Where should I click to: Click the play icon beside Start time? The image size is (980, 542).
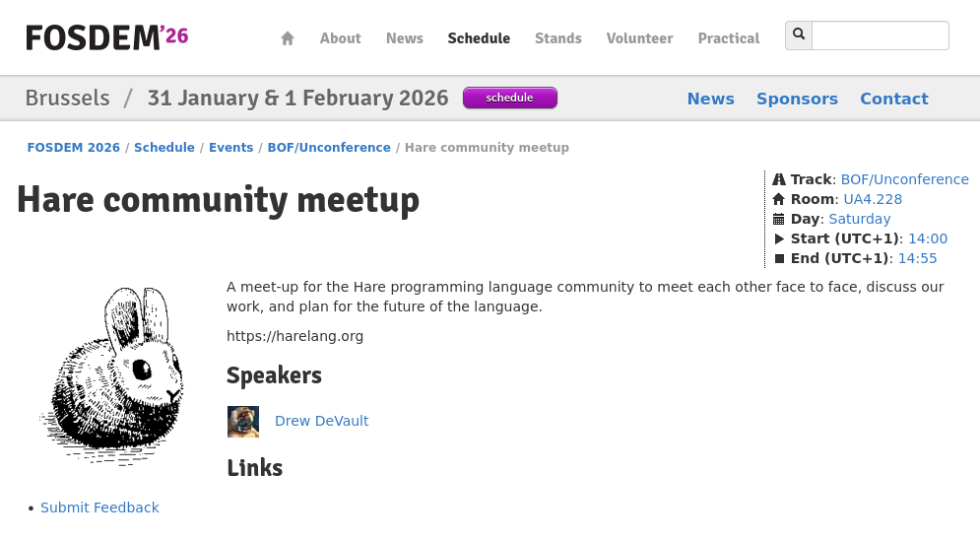(779, 238)
